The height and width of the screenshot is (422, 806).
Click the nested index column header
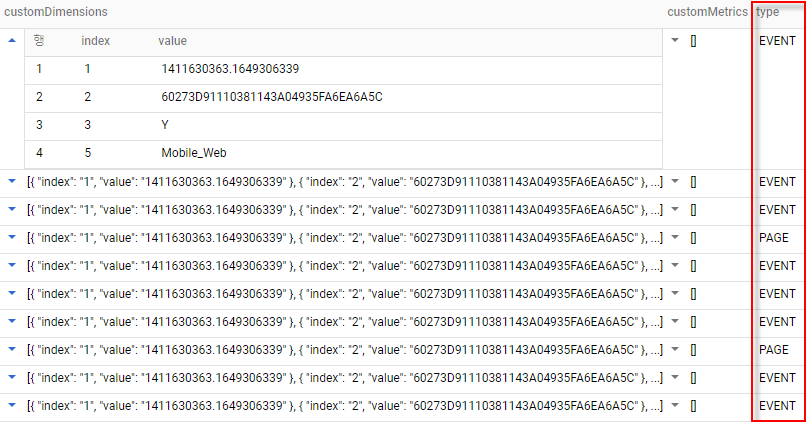point(96,41)
